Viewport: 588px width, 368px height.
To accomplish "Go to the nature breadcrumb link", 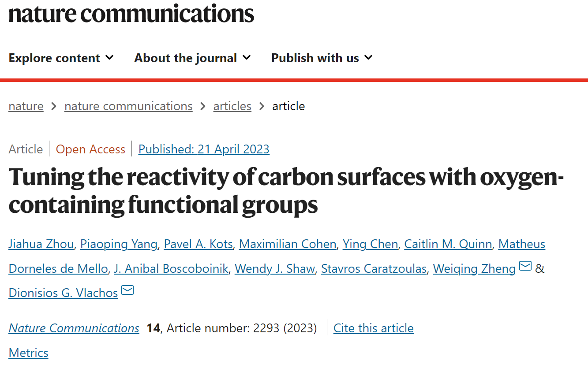I will (x=26, y=106).
